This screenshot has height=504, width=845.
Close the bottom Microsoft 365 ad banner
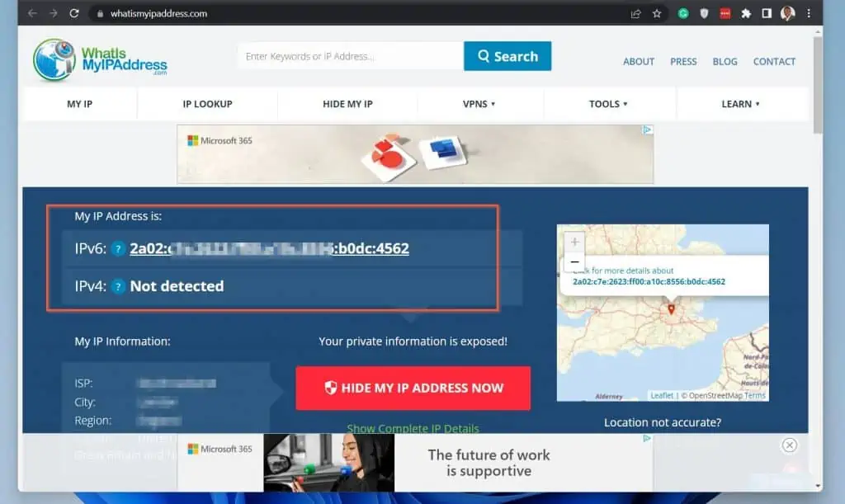click(x=789, y=445)
